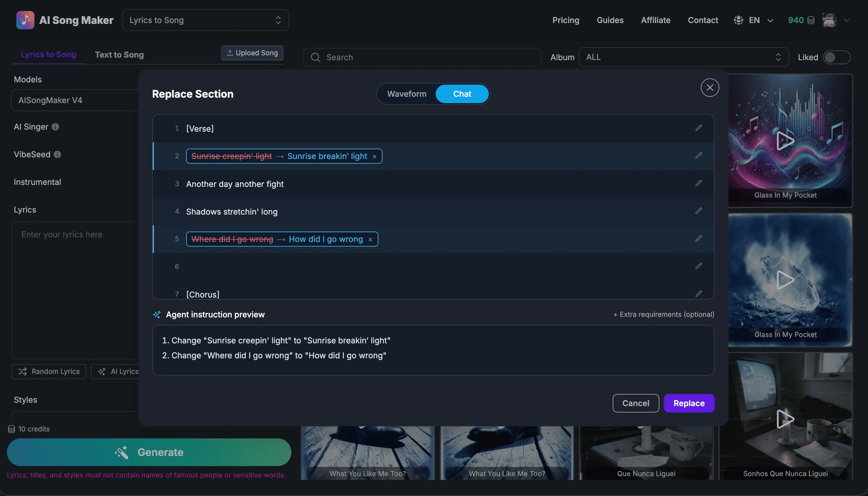Expand the account menu chevron
868x496 pixels.
[846, 20]
